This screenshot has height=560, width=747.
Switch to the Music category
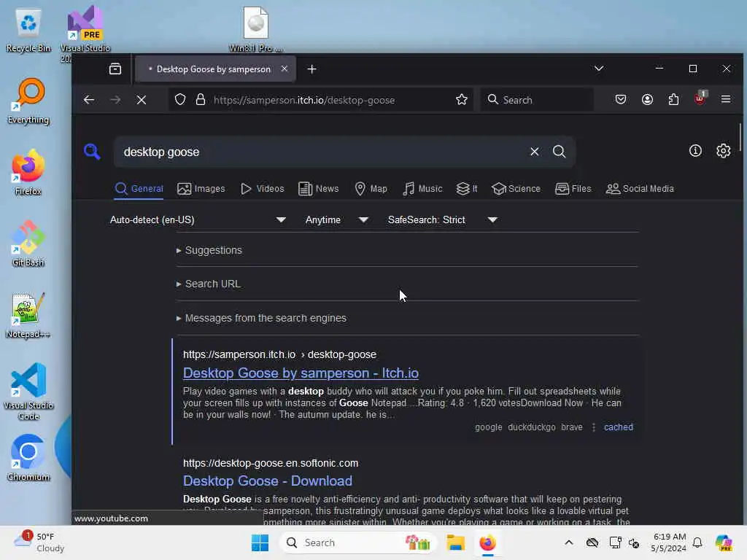422,189
